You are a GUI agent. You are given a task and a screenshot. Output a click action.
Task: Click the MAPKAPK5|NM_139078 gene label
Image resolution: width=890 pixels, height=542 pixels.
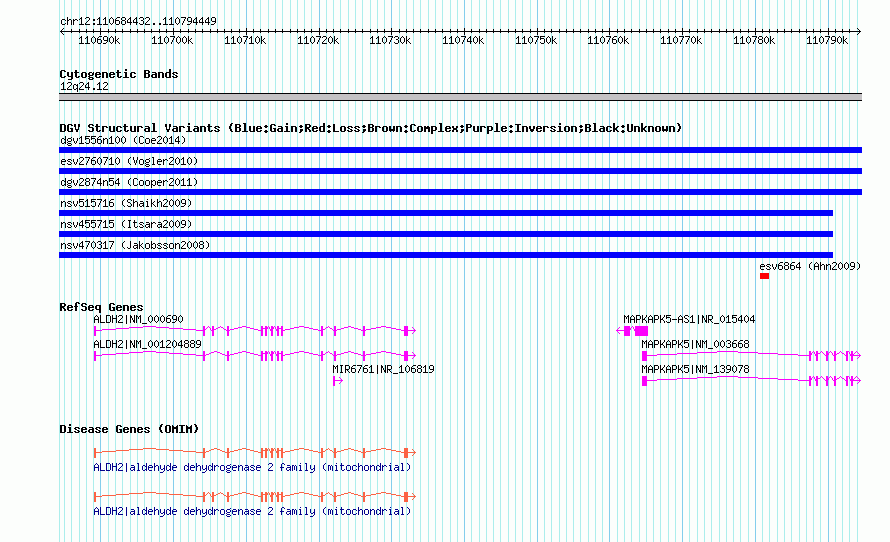[x=695, y=369]
